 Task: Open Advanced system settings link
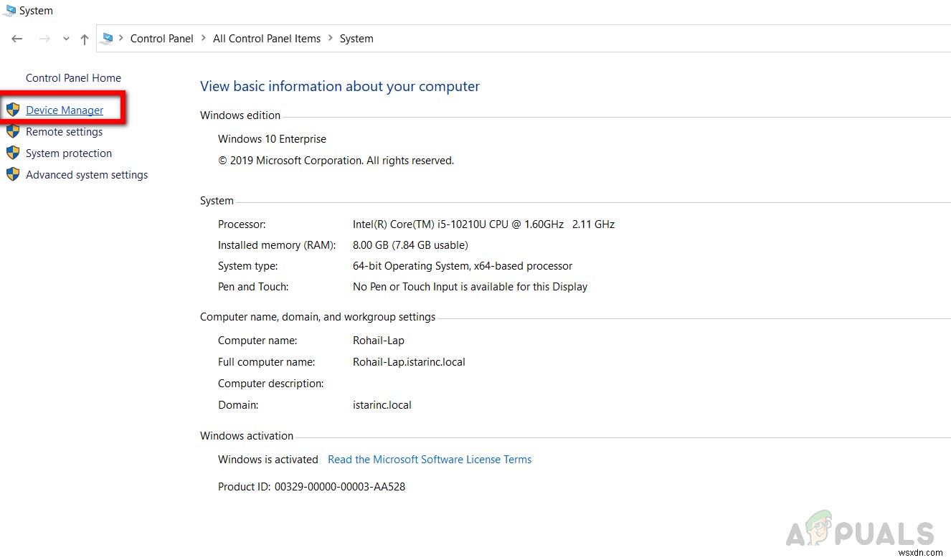pyautogui.click(x=87, y=175)
